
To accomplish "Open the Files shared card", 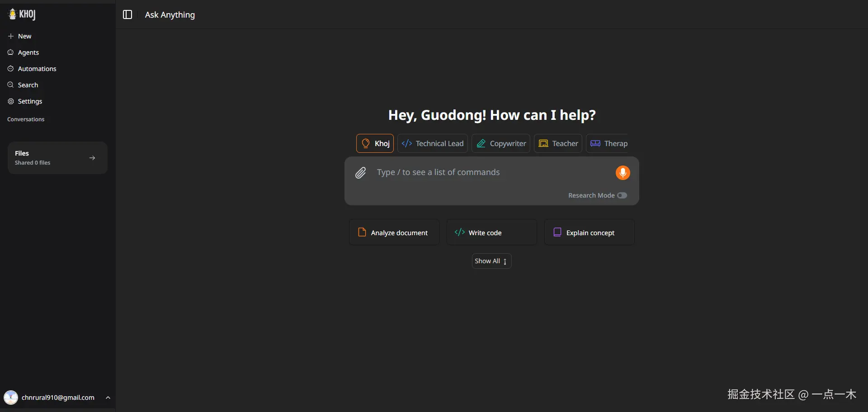I will click(57, 158).
